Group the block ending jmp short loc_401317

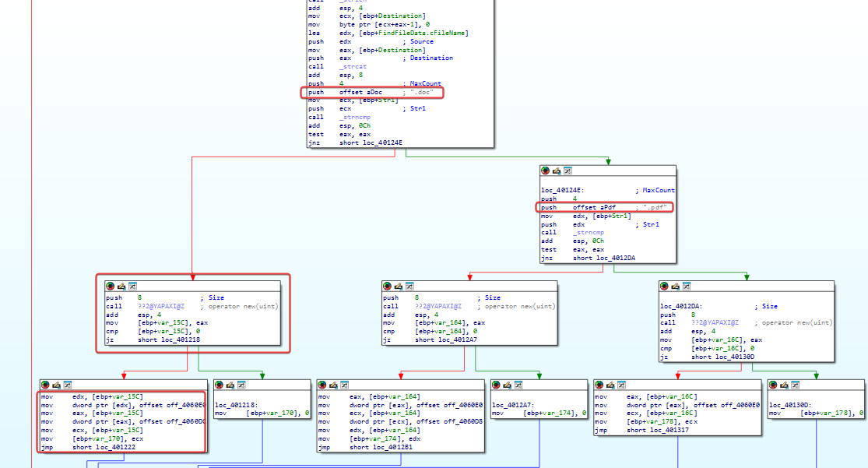click(621, 385)
